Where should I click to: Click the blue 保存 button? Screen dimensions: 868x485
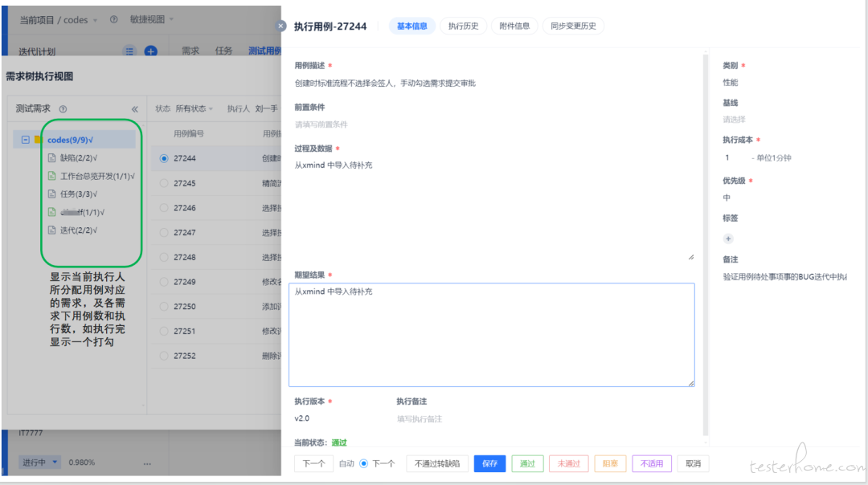click(x=489, y=463)
